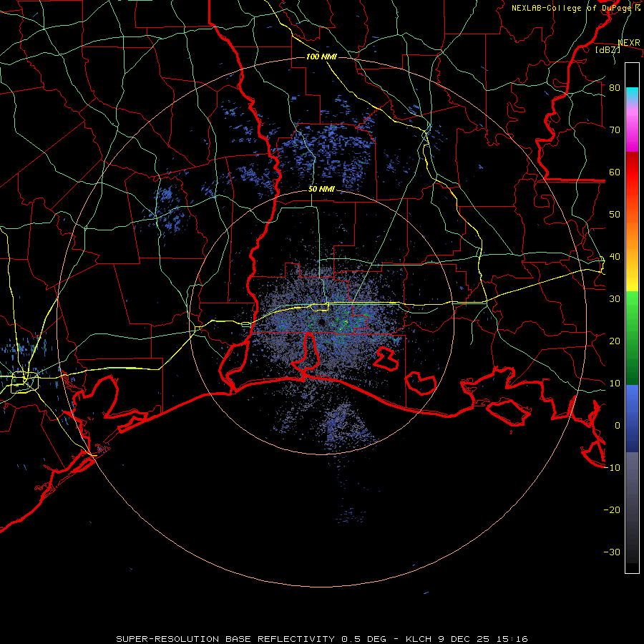644x644 pixels.
Task: Click the 100 NMI range ring label
Action: 321,57
